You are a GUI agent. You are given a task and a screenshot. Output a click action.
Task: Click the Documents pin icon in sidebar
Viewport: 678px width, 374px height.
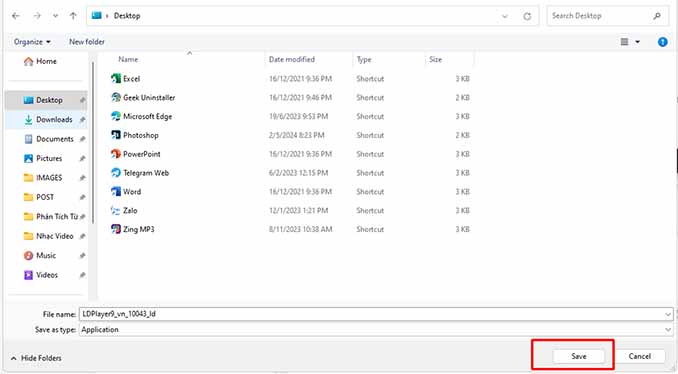tap(82, 139)
